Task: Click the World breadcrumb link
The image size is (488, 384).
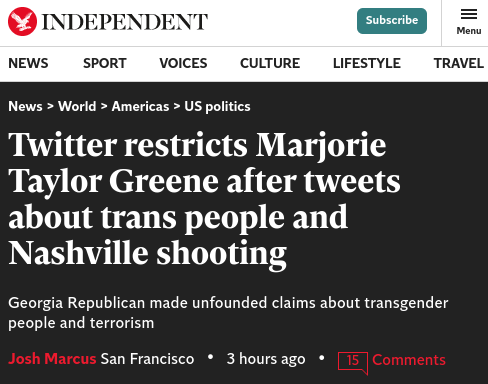Action: pos(77,106)
